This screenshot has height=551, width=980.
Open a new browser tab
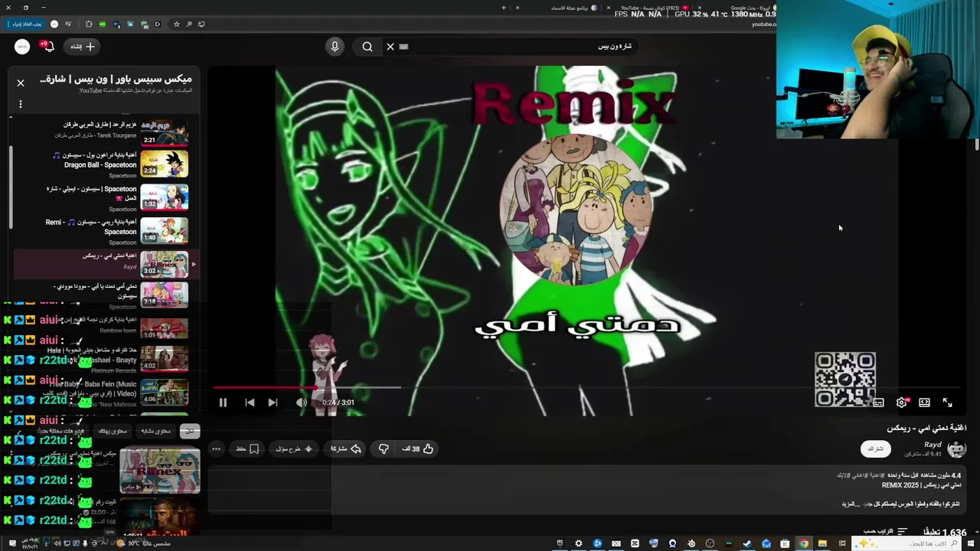click(503, 8)
